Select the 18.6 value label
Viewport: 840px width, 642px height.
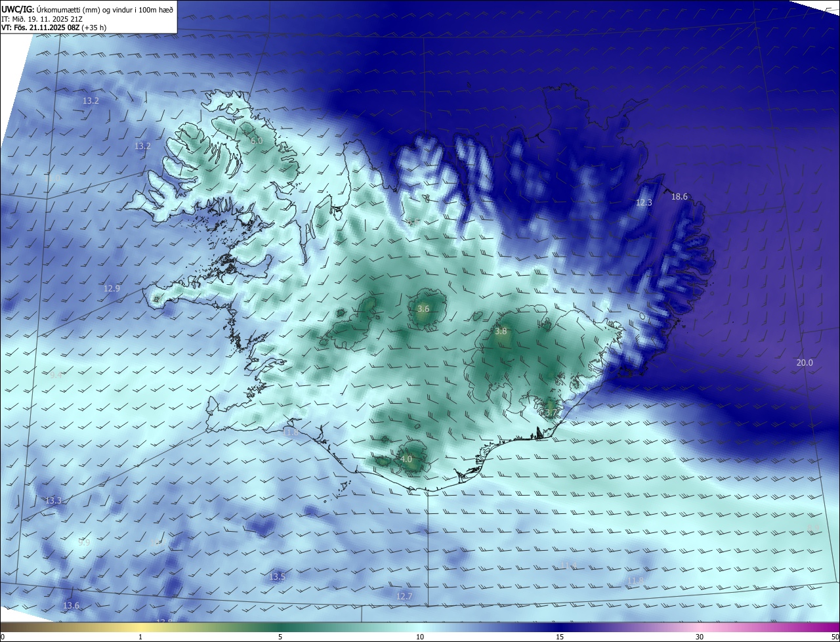click(679, 196)
